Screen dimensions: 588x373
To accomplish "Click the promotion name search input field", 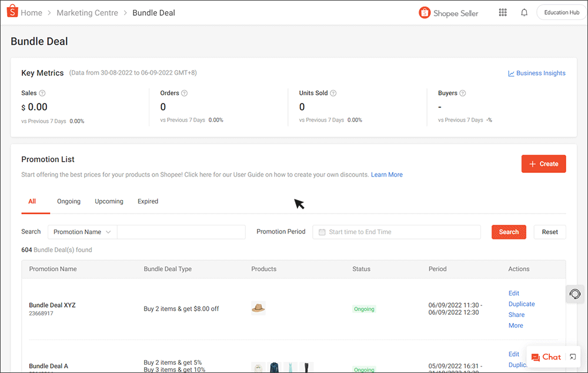I will click(181, 232).
